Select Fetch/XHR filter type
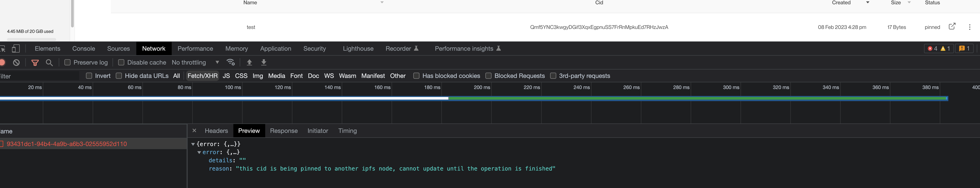Image resolution: width=980 pixels, height=188 pixels. pyautogui.click(x=202, y=76)
